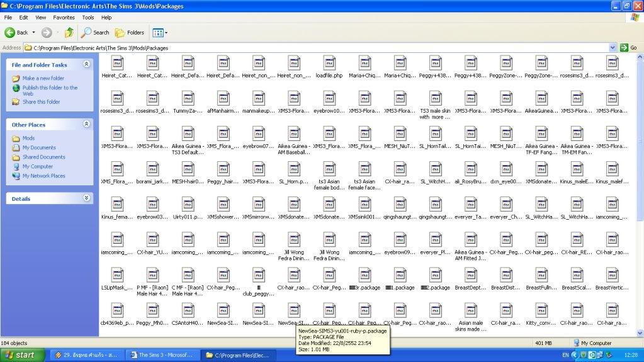
Task: Open the Search pane
Action: click(x=95, y=33)
